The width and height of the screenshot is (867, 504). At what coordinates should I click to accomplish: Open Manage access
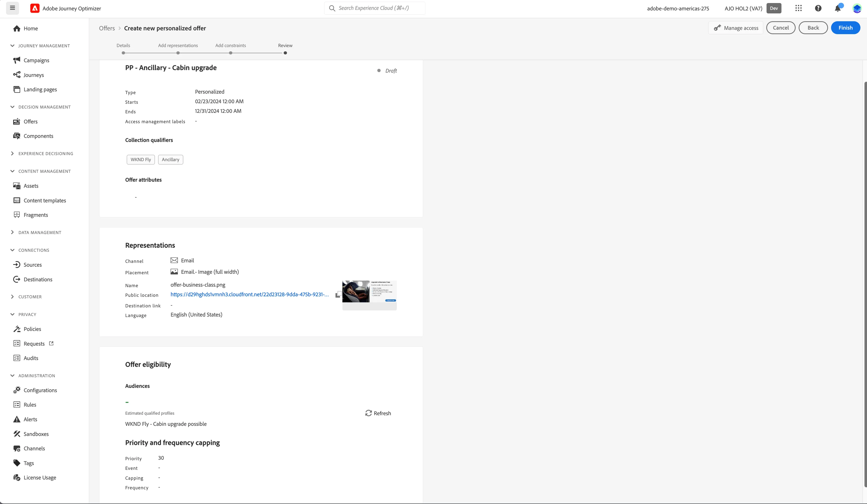click(736, 28)
